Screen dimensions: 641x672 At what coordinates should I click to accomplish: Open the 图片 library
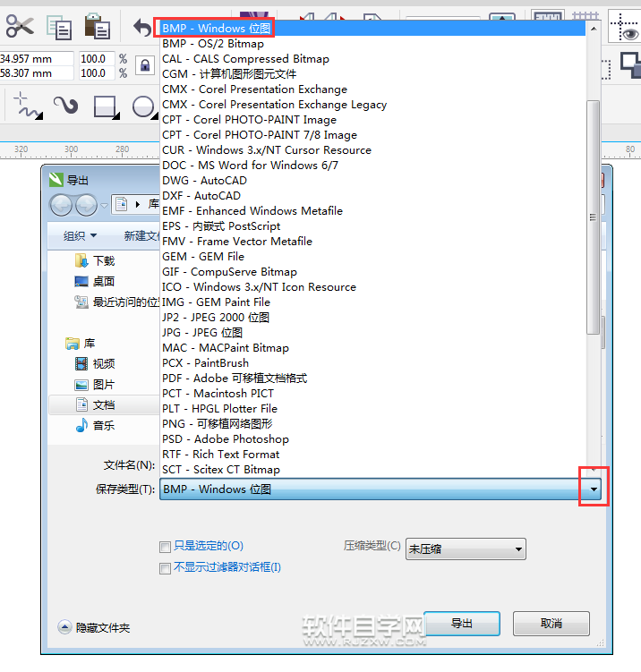pyautogui.click(x=95, y=385)
